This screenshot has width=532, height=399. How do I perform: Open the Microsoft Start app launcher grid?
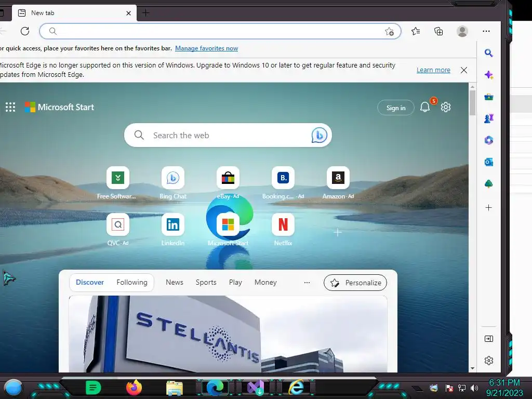(x=10, y=107)
